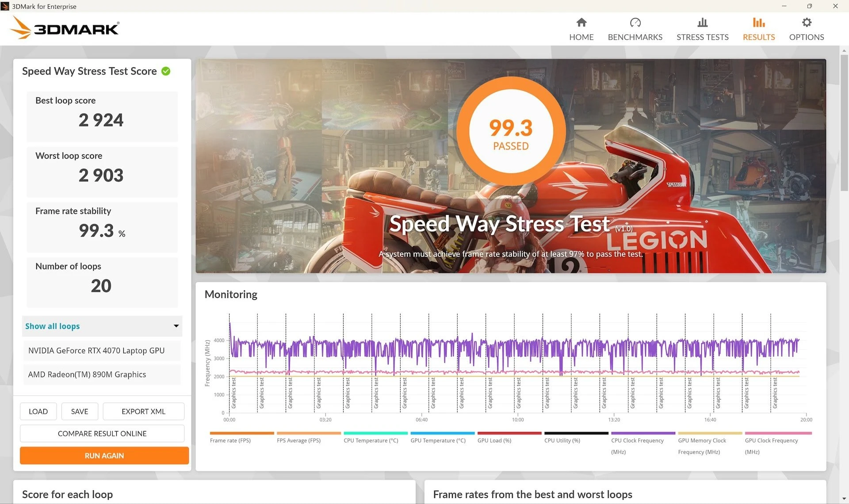
Task: Toggle Frame rate (FPS) legend swatch
Action: pos(242,433)
